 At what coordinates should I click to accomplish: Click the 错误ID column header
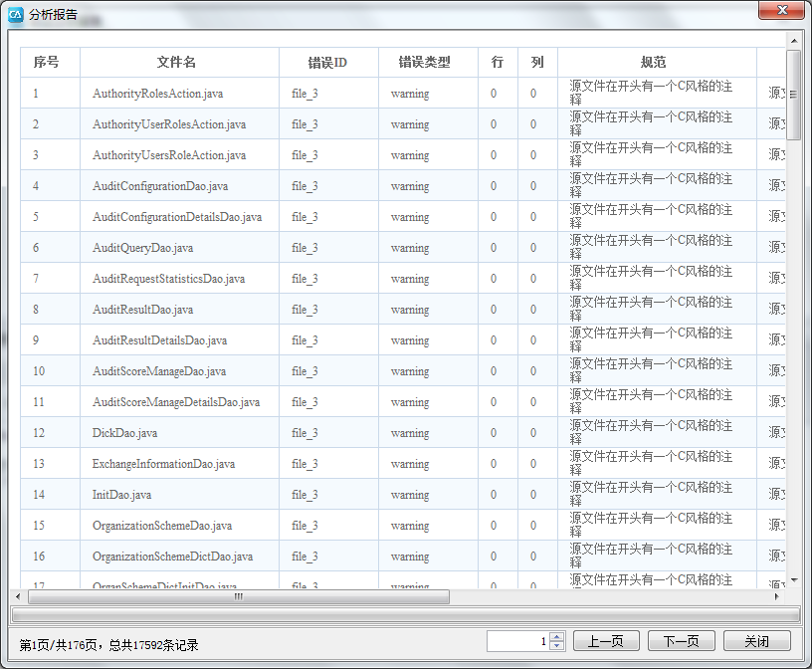click(327, 62)
